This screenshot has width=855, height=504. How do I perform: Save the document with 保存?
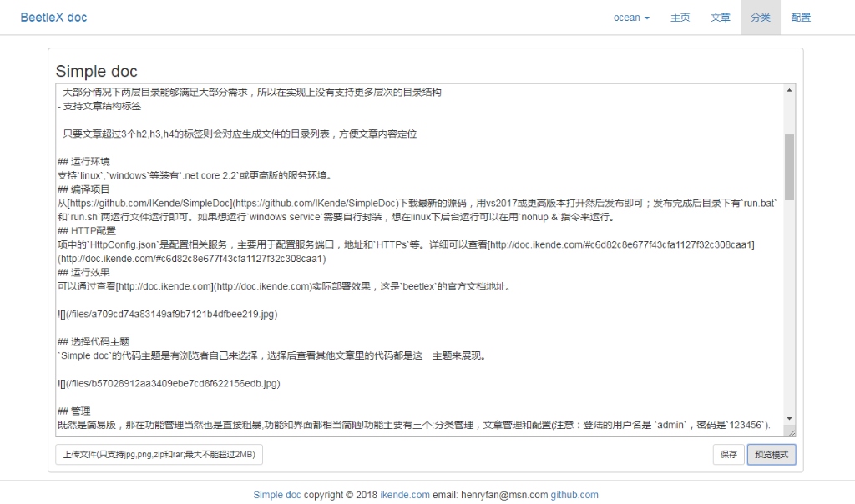(728, 455)
